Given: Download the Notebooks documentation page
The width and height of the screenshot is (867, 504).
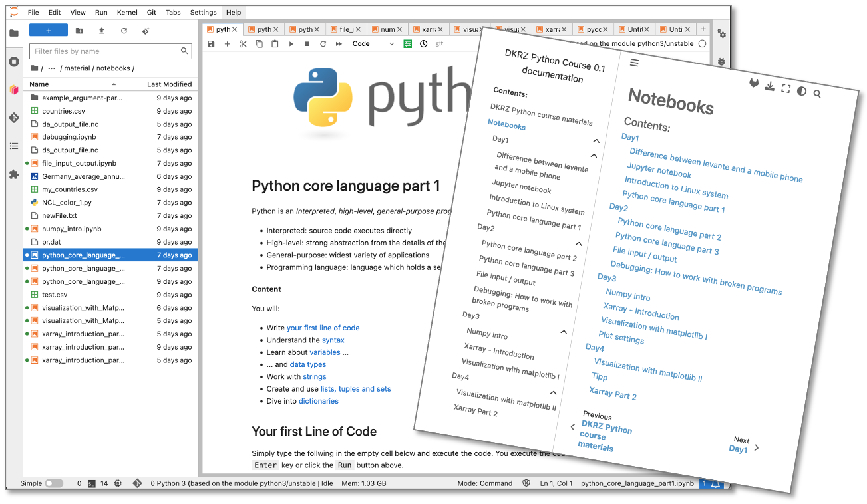Looking at the screenshot, I should point(770,86).
